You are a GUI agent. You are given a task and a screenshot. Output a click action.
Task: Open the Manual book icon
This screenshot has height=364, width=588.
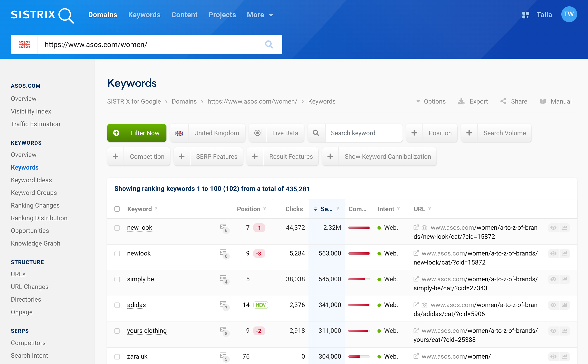coord(543,101)
